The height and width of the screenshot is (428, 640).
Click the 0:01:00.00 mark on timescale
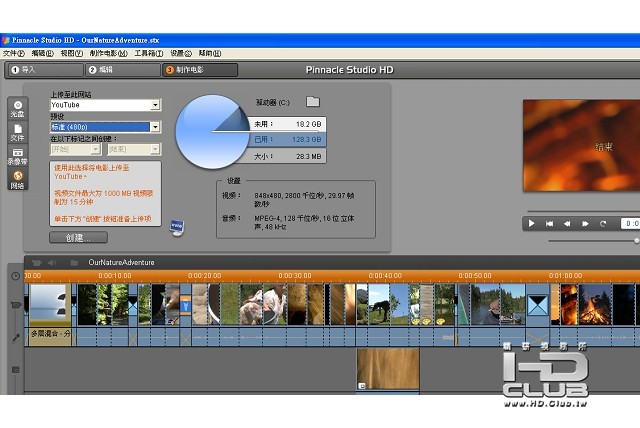(x=565, y=276)
